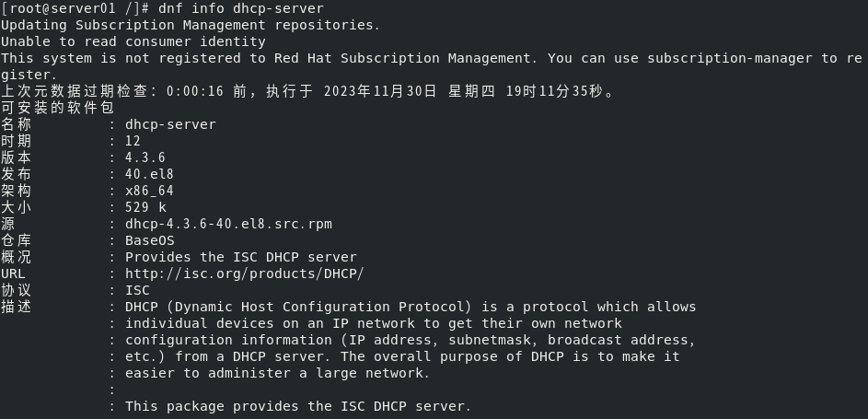Click the size value 529 k
The width and height of the screenshot is (868, 419).
145,207
